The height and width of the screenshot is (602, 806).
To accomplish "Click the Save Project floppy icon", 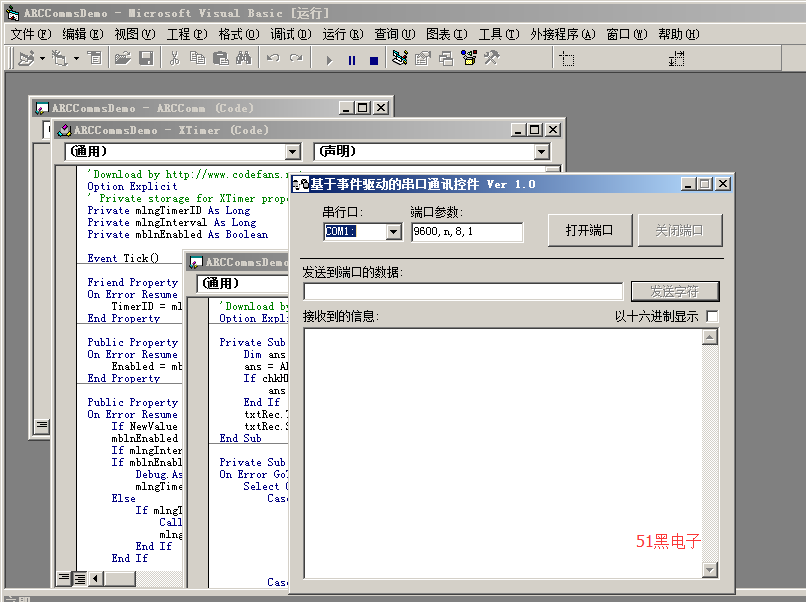I will click(146, 59).
